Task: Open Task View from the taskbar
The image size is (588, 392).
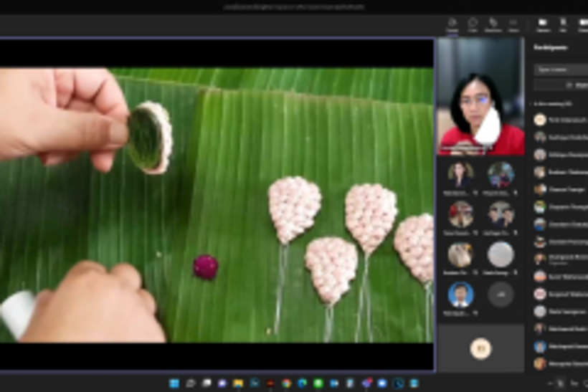Action: 207,383
